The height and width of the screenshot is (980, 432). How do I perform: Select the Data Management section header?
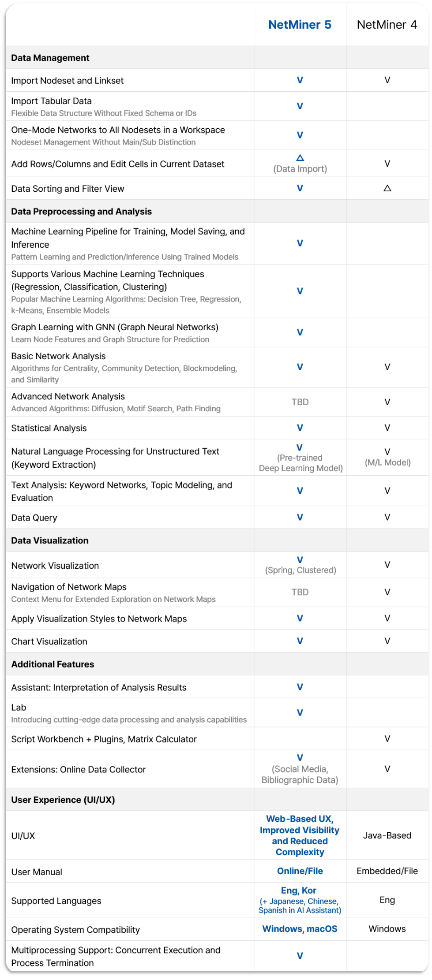50,58
